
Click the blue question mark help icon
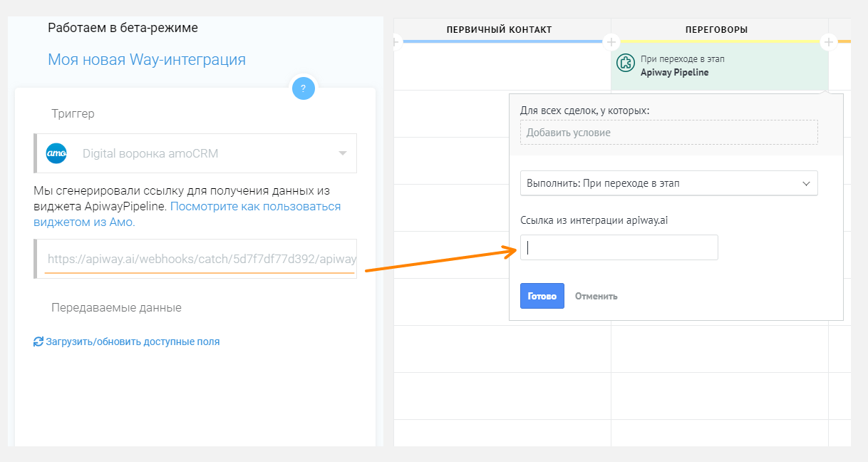[303, 88]
